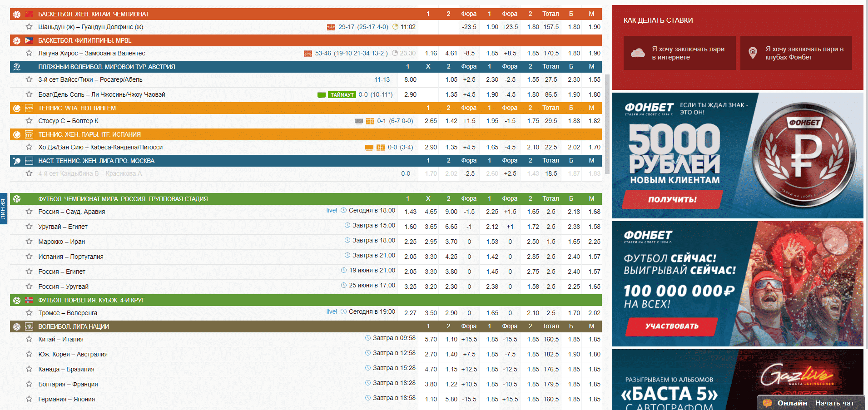Select odds 5.70 for Китай win
Image resolution: width=868 pixels, height=410 pixels.
pyautogui.click(x=431, y=339)
